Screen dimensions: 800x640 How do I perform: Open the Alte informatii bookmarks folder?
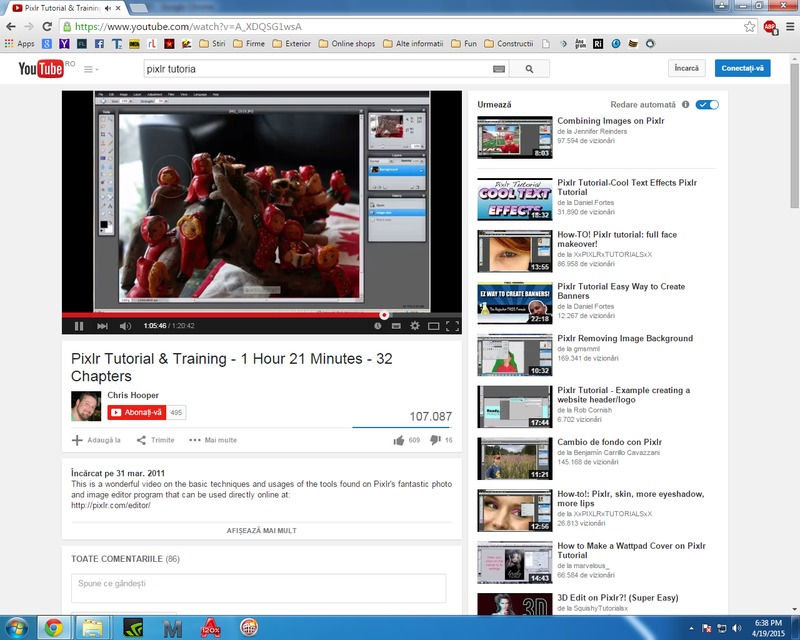tap(413, 44)
